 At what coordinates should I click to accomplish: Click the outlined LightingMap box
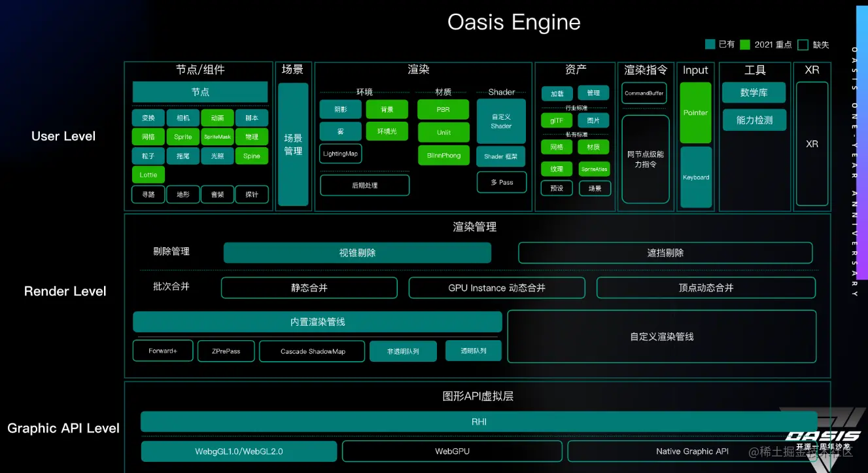341,154
